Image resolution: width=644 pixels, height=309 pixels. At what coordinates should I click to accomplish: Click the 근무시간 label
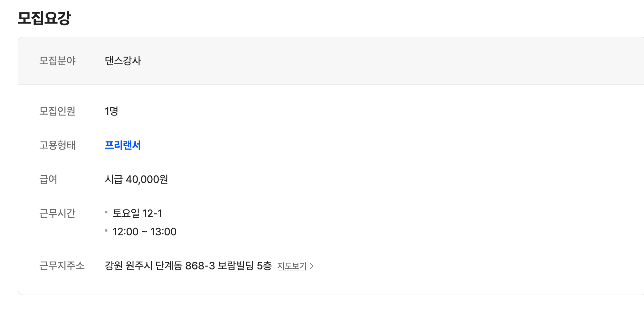[57, 213]
